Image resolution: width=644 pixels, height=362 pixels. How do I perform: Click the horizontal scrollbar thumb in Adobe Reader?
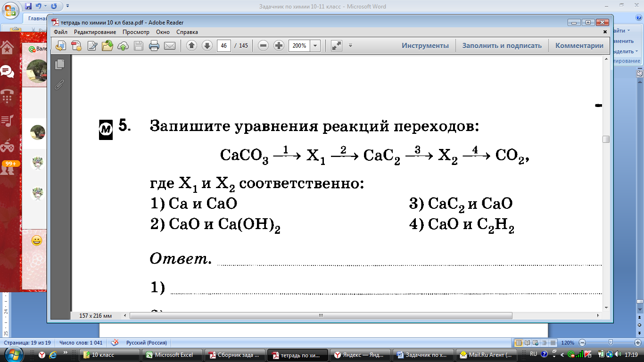point(321,315)
